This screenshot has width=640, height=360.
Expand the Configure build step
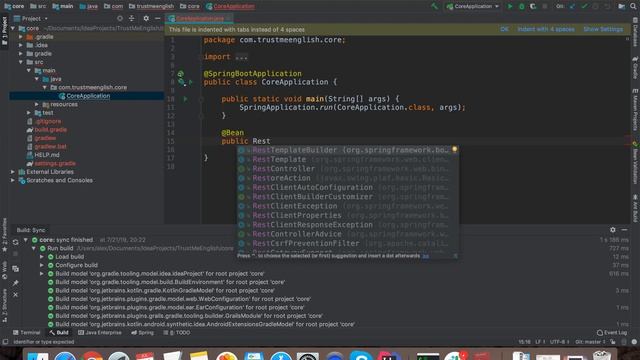click(42, 265)
